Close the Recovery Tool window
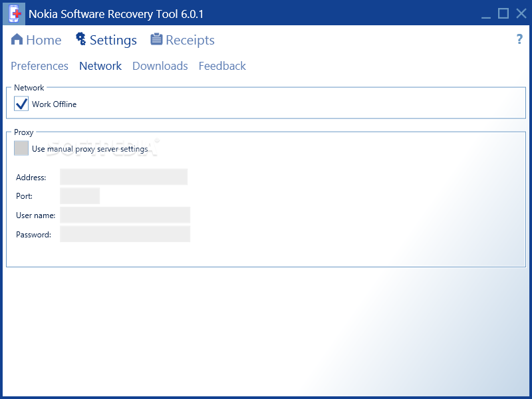This screenshot has width=532, height=399. coord(521,13)
